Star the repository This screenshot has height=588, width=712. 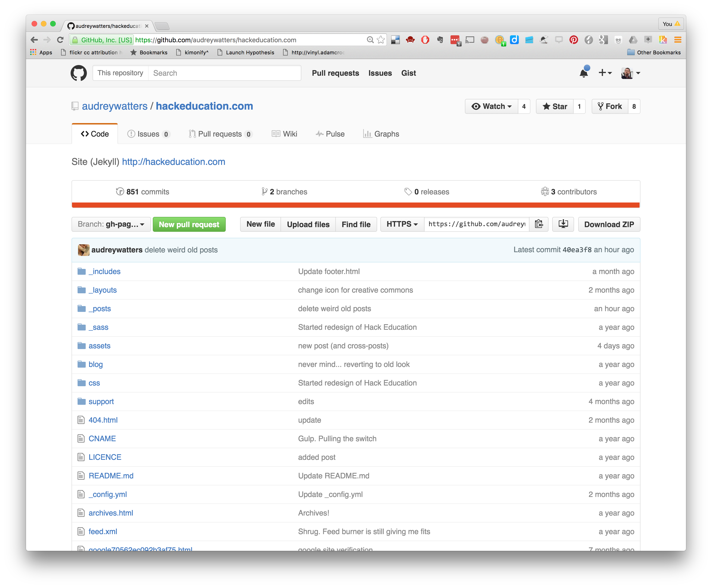(555, 106)
